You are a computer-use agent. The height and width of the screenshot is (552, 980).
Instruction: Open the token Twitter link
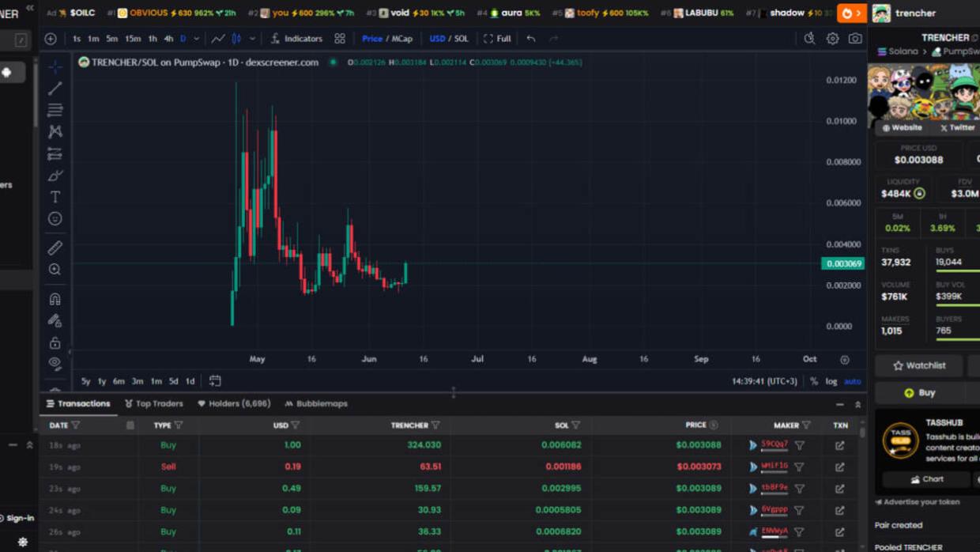[956, 127]
